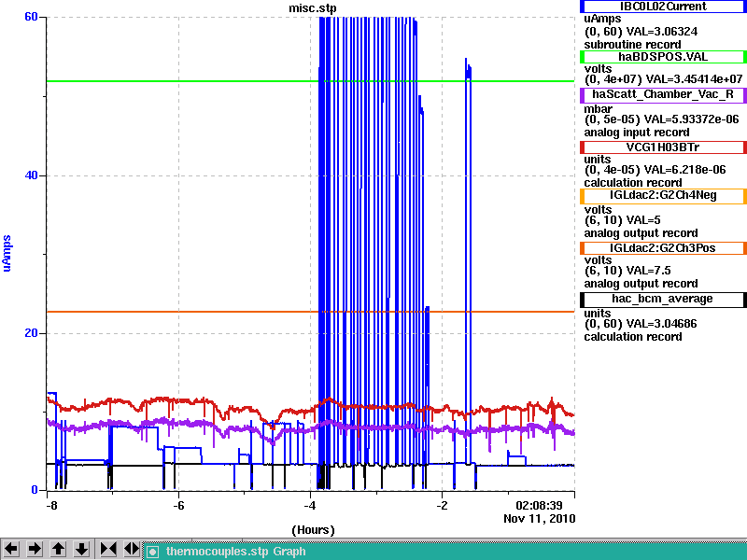Click the VAL=5.93372e-06 reading
This screenshot has width=747, height=560.
coord(691,119)
